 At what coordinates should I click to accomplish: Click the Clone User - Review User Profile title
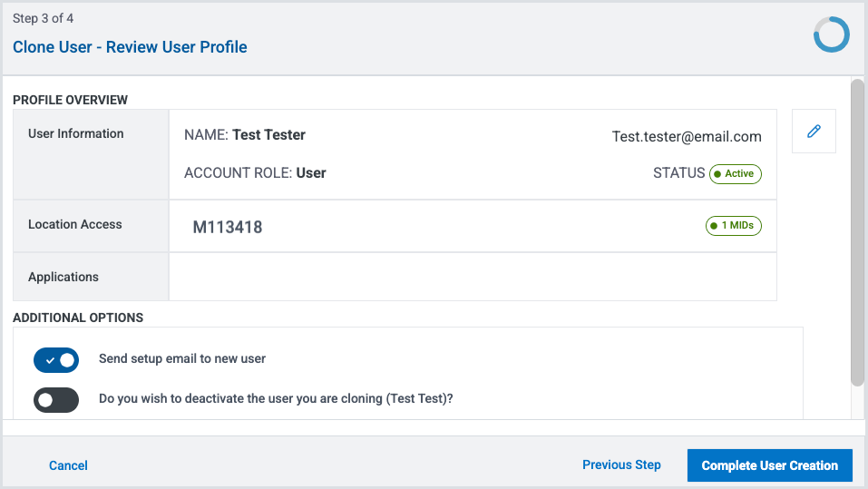click(x=130, y=47)
